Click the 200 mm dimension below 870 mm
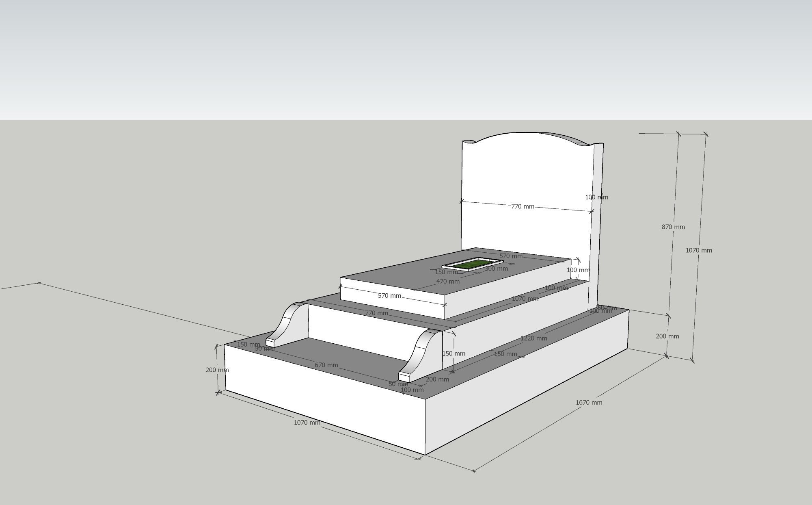Viewport: 812px width, 505px height. tap(667, 336)
